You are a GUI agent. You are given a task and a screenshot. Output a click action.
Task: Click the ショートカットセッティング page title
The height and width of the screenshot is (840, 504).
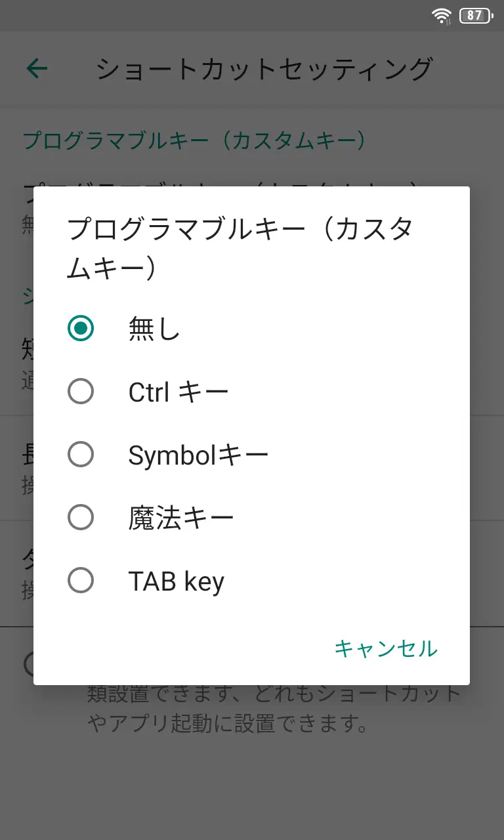pos(264,69)
